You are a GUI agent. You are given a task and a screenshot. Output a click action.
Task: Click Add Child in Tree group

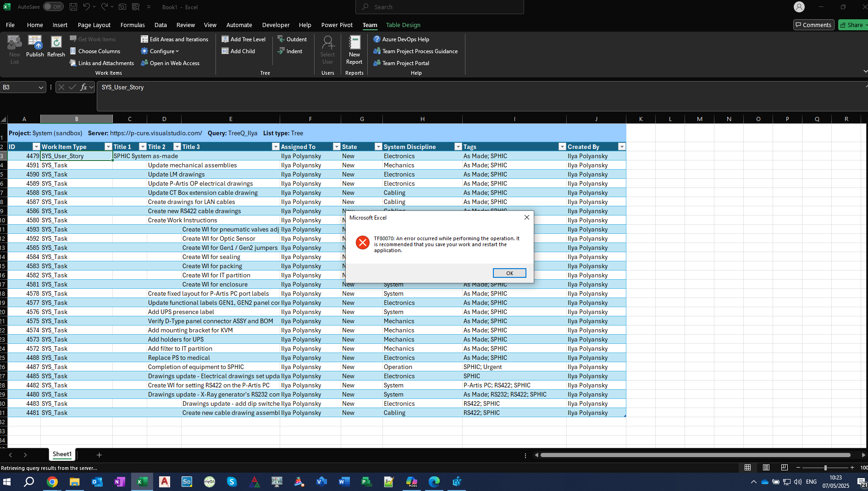pyautogui.click(x=238, y=51)
